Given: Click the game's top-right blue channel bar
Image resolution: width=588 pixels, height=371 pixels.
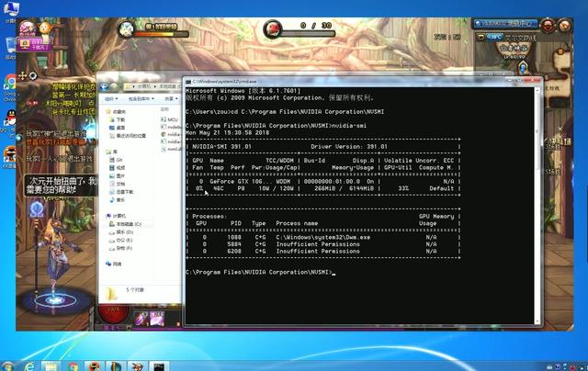Looking at the screenshot, I should tap(504, 24).
